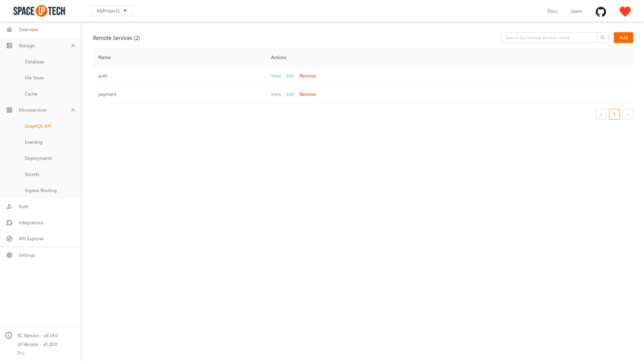Collapse the Storage section chevron
644x362 pixels.
pyautogui.click(x=73, y=46)
